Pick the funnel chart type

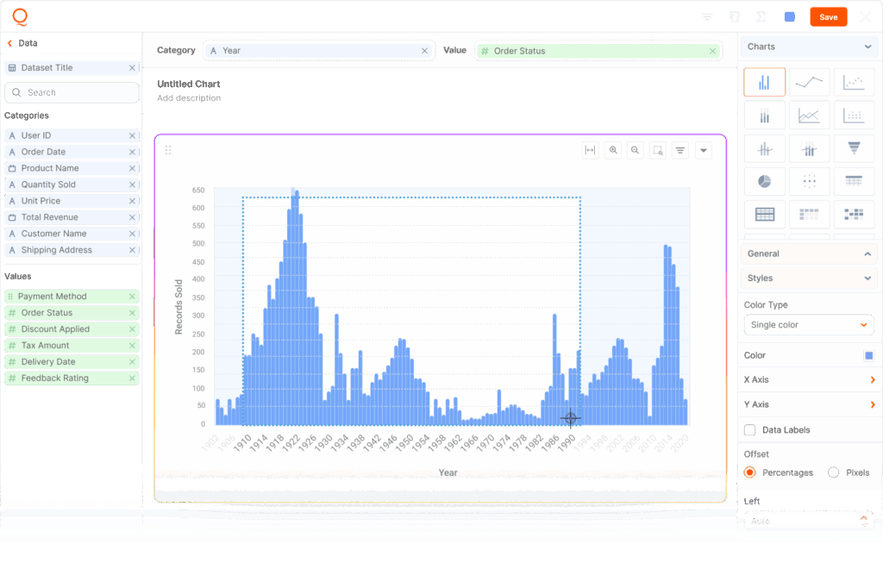tap(854, 148)
